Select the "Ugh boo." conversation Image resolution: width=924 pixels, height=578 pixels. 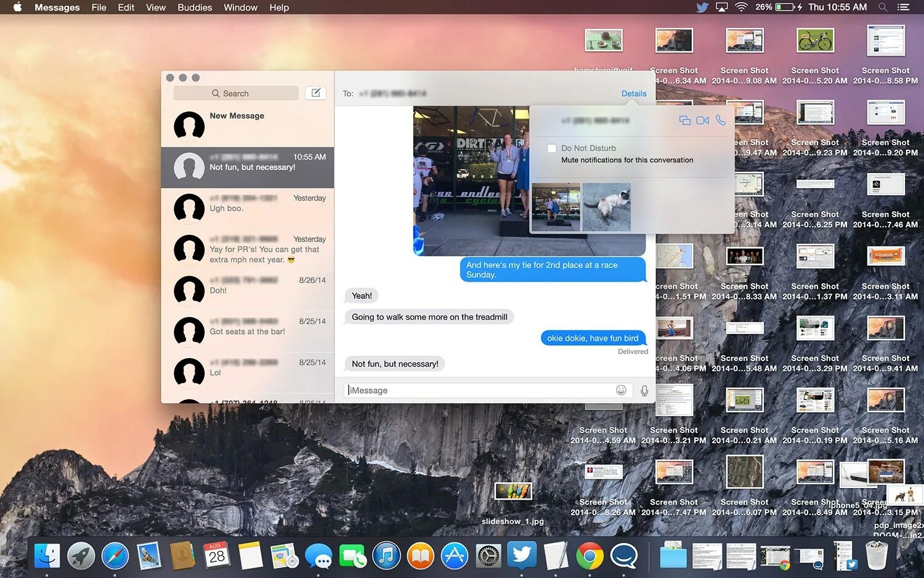[x=248, y=208]
